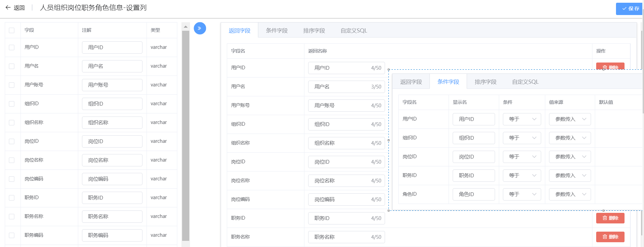Expand 参数传入 dropdown in 职务ID row

click(570, 176)
